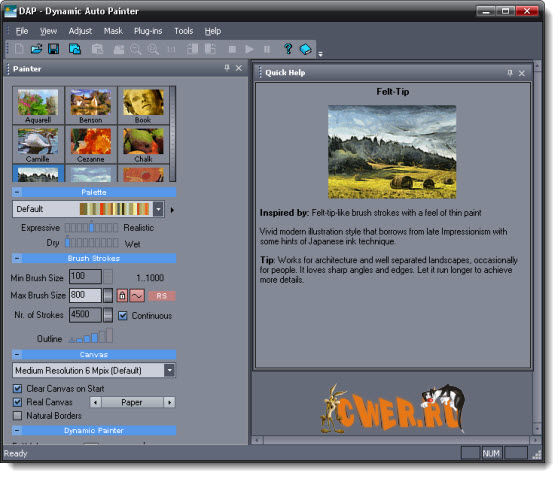This screenshot has width=560, height=478.
Task: Click the stop painting square icon
Action: (x=232, y=49)
